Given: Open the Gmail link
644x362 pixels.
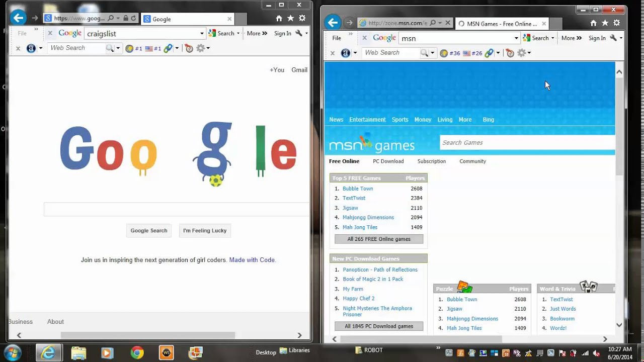Looking at the screenshot, I should coord(299,70).
